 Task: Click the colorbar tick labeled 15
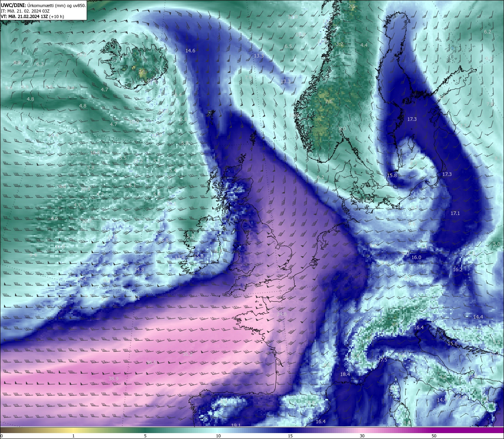tap(290, 436)
